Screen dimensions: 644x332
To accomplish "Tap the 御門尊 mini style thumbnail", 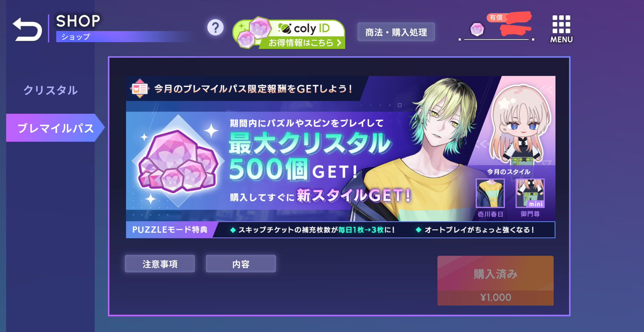I will (x=530, y=193).
